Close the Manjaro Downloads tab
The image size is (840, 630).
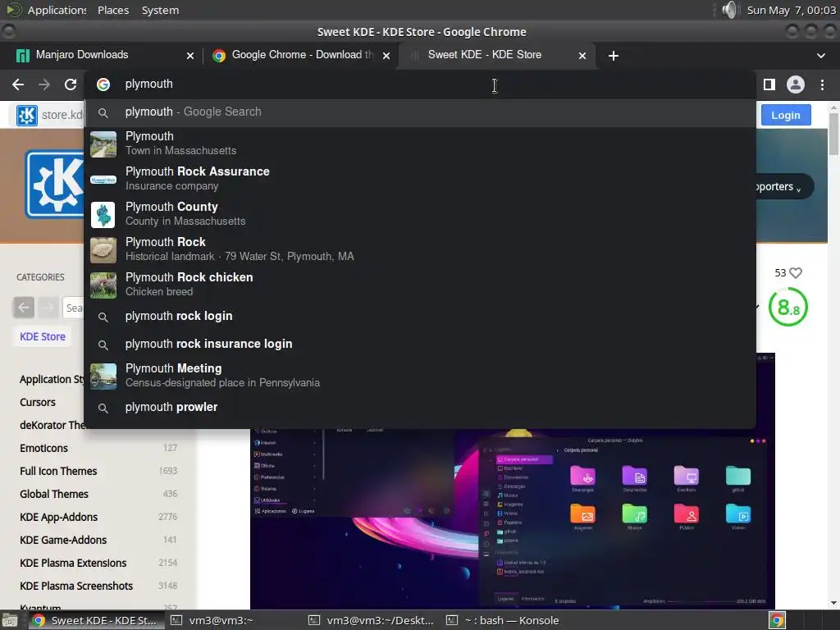tap(190, 56)
